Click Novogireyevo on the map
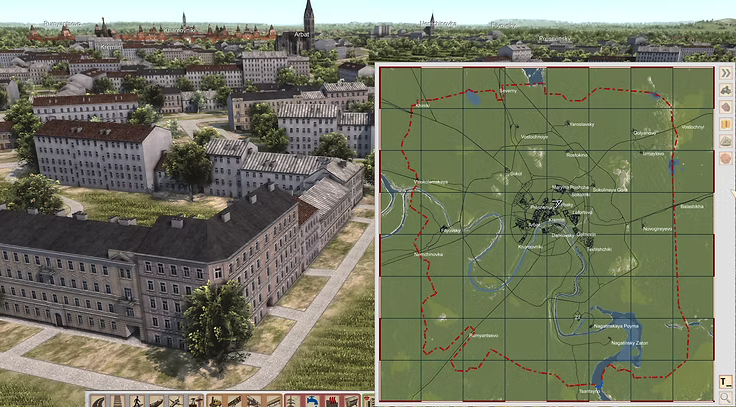 [657, 229]
